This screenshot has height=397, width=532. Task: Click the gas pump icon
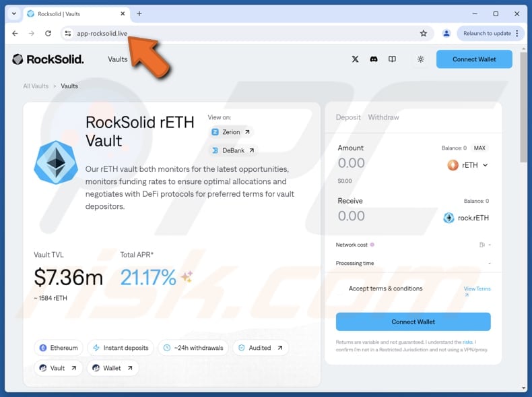(x=481, y=245)
